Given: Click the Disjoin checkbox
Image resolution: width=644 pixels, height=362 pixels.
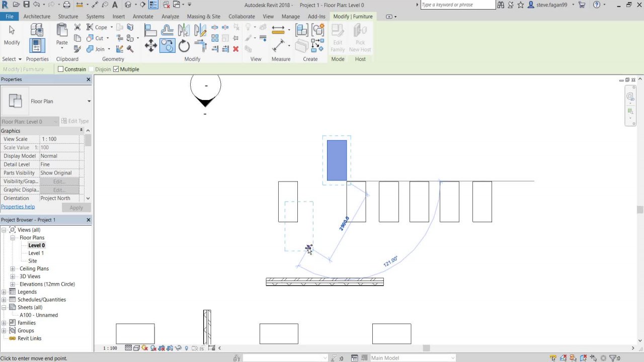Looking at the screenshot, I should (x=92, y=69).
